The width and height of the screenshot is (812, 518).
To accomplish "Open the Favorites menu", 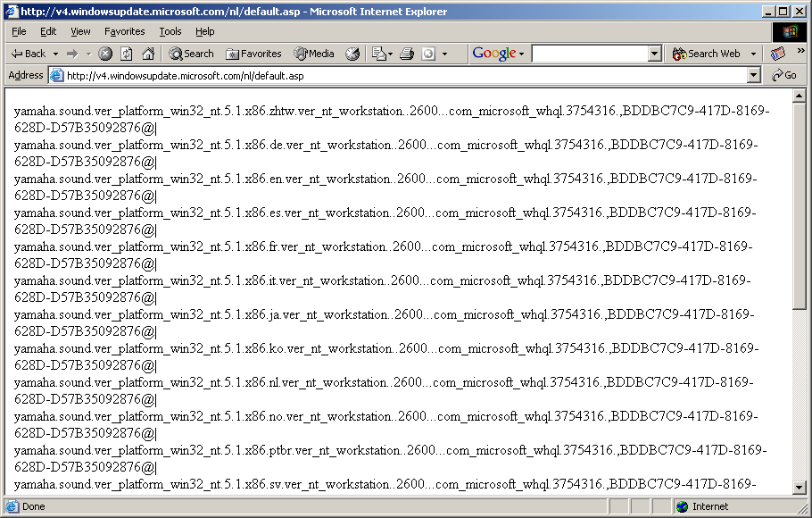I will coord(125,31).
